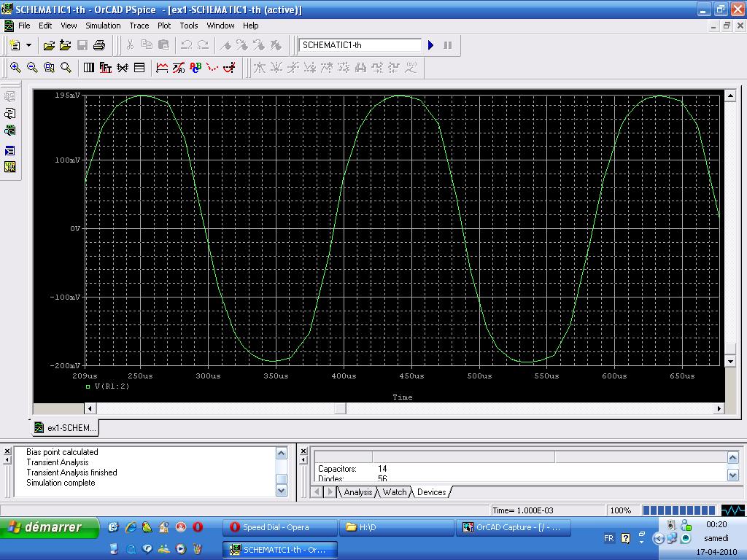Open the Trace menu
The width and height of the screenshot is (747, 560).
point(139,26)
